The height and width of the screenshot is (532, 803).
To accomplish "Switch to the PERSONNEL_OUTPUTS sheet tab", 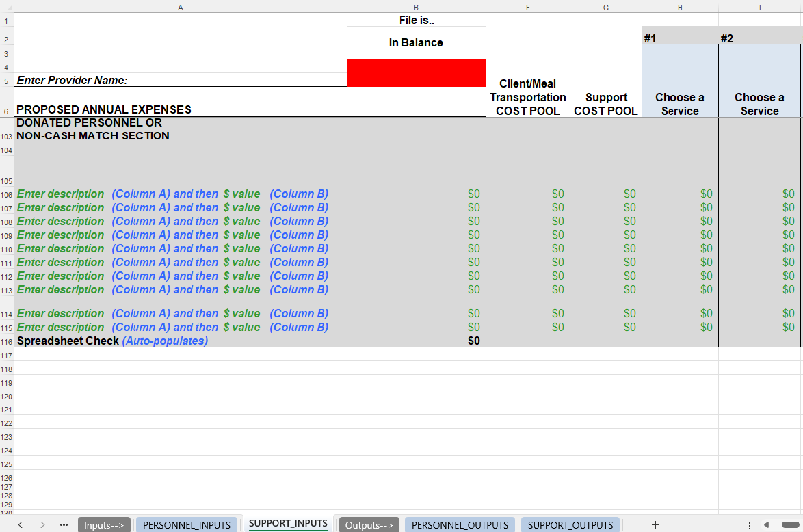I will coord(460,524).
